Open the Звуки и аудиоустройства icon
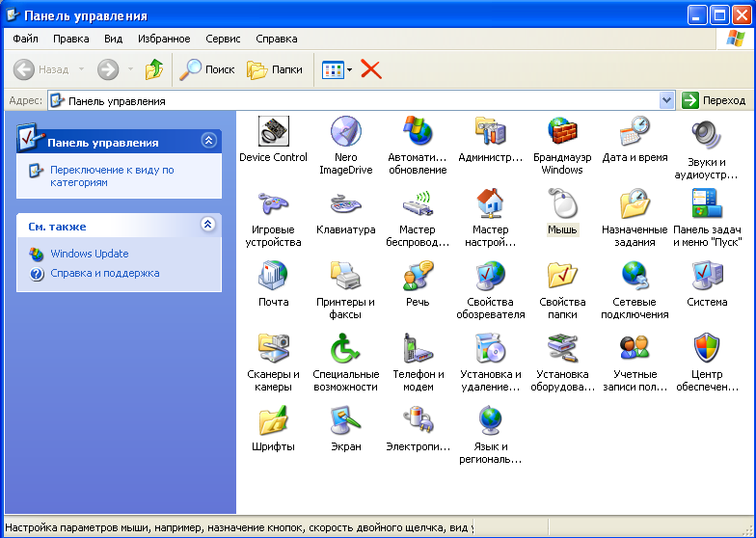 pos(707,133)
